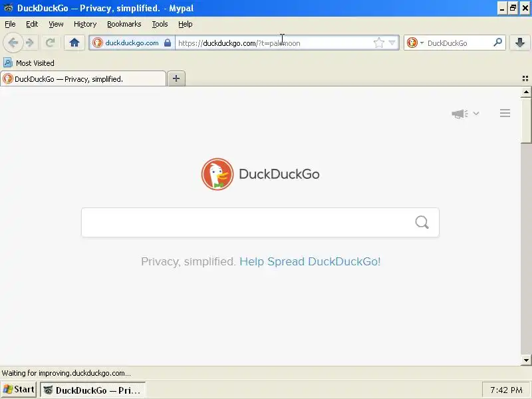Open the Edit menu
The width and height of the screenshot is (532, 399).
pyautogui.click(x=32, y=24)
